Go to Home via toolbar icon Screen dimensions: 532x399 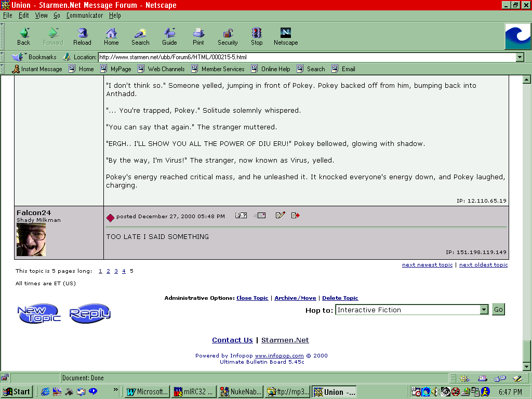coord(111,36)
